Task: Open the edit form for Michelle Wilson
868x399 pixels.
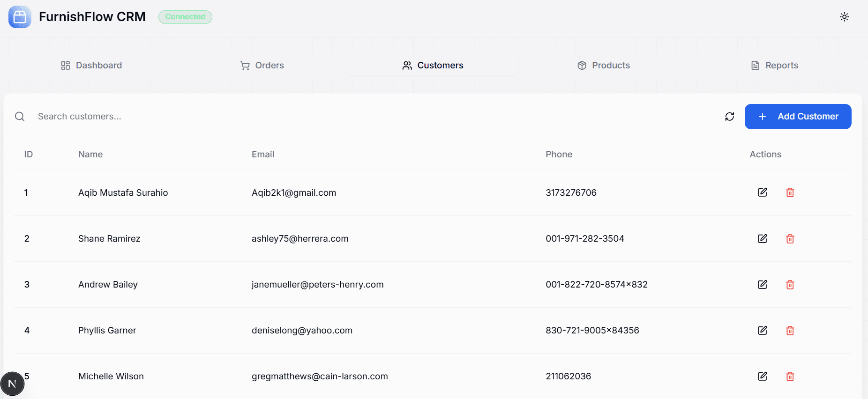Action: pos(763,376)
